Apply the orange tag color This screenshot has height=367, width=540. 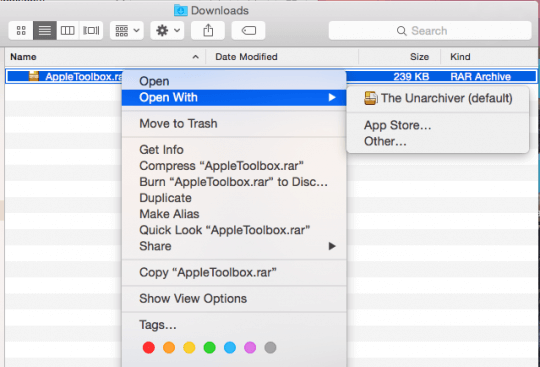click(x=169, y=348)
